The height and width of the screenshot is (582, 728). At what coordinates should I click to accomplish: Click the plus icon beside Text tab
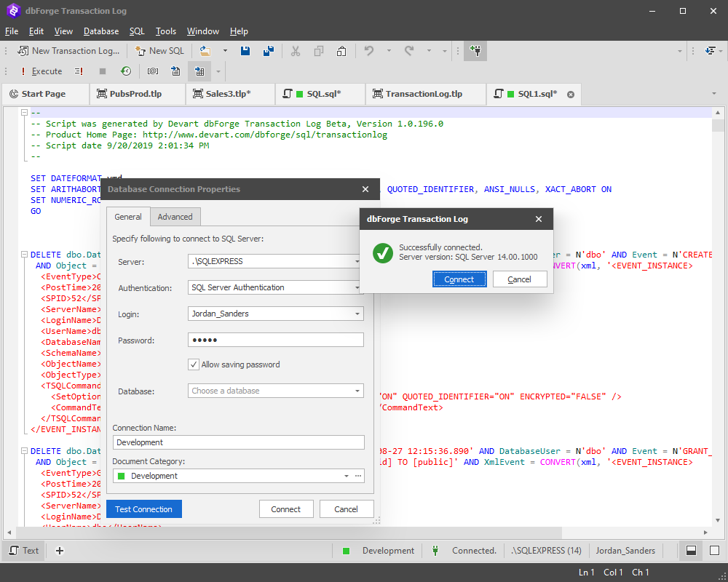point(60,551)
